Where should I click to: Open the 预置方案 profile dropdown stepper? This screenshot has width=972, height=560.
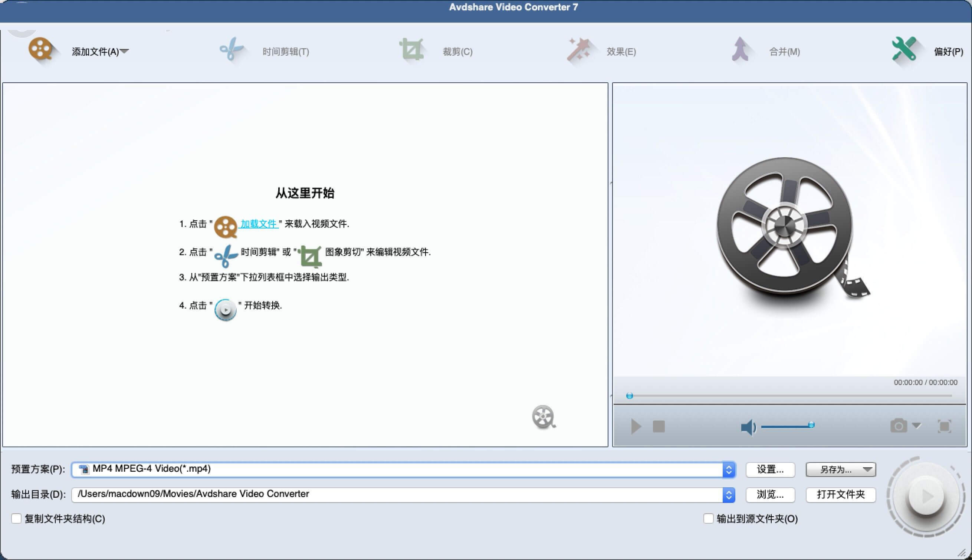[x=729, y=470]
